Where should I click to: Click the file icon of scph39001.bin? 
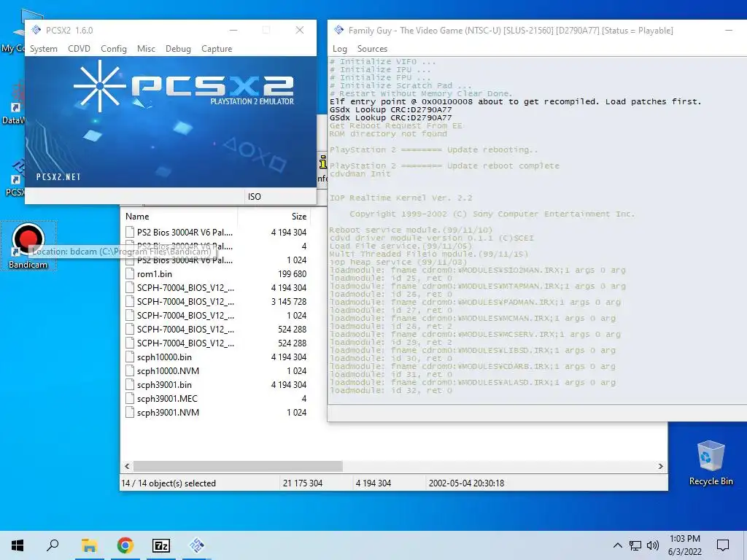click(x=130, y=384)
